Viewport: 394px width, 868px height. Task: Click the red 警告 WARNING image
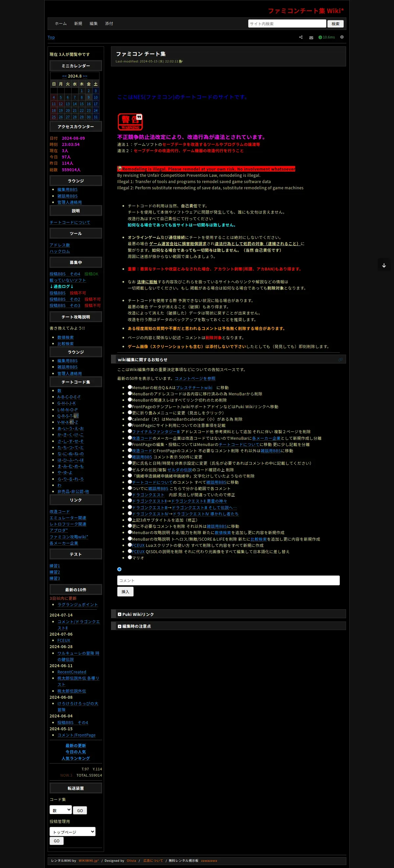tap(130, 122)
